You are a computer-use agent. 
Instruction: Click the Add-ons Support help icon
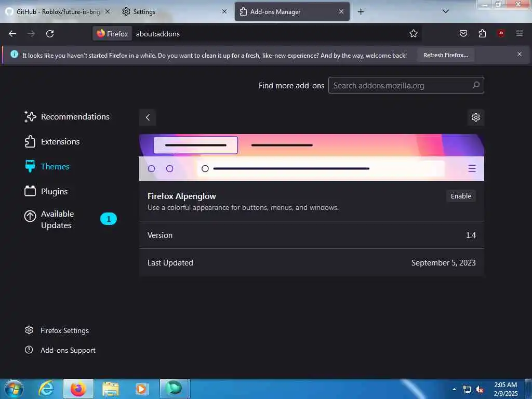pos(29,350)
